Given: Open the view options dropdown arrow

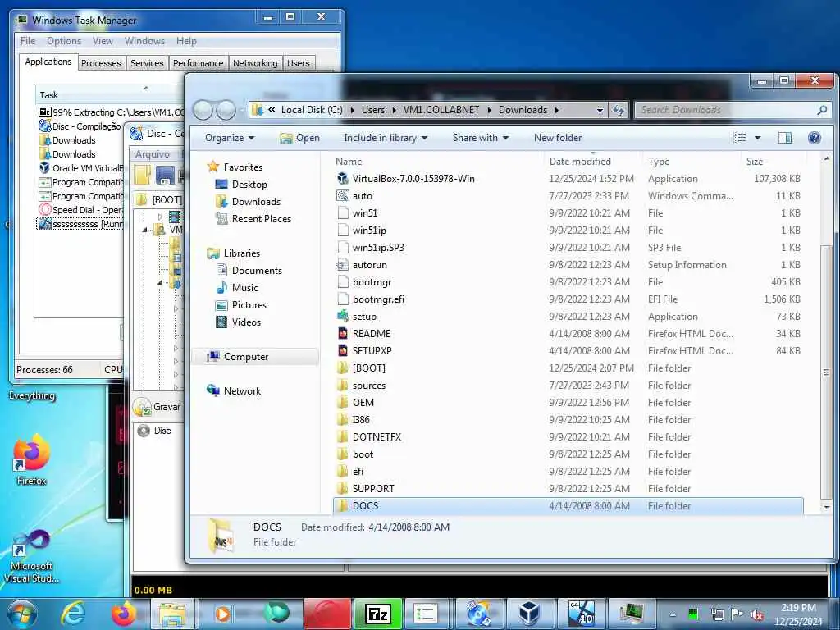Looking at the screenshot, I should (x=757, y=138).
